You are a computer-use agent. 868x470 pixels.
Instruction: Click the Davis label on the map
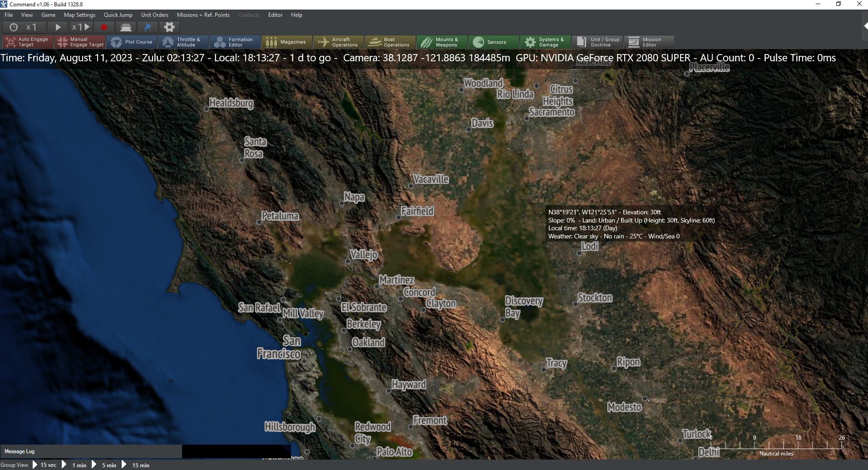[482, 123]
